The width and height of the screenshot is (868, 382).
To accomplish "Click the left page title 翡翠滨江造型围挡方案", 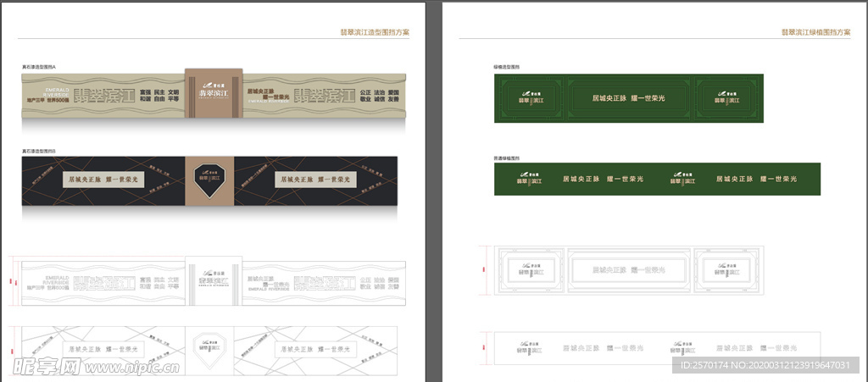I will tap(375, 32).
